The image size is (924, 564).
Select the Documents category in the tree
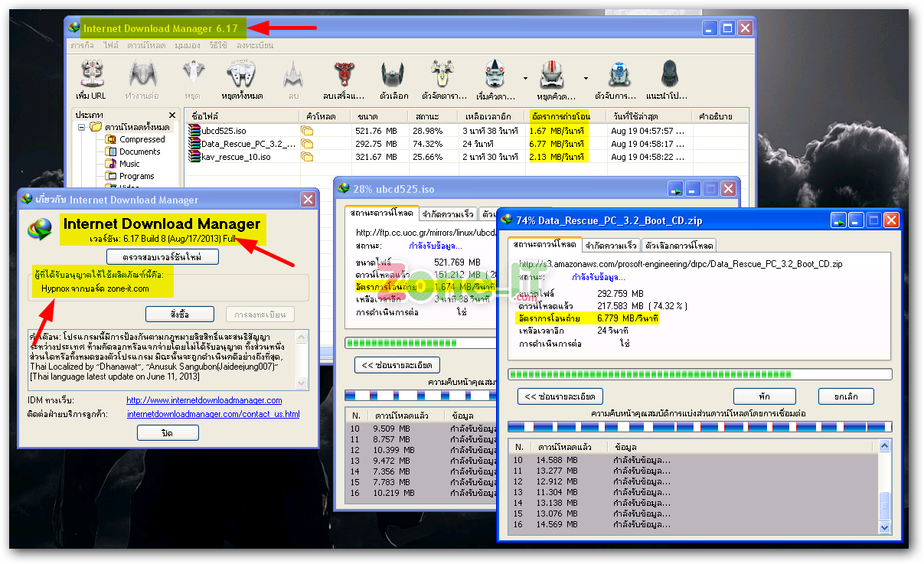(x=139, y=152)
